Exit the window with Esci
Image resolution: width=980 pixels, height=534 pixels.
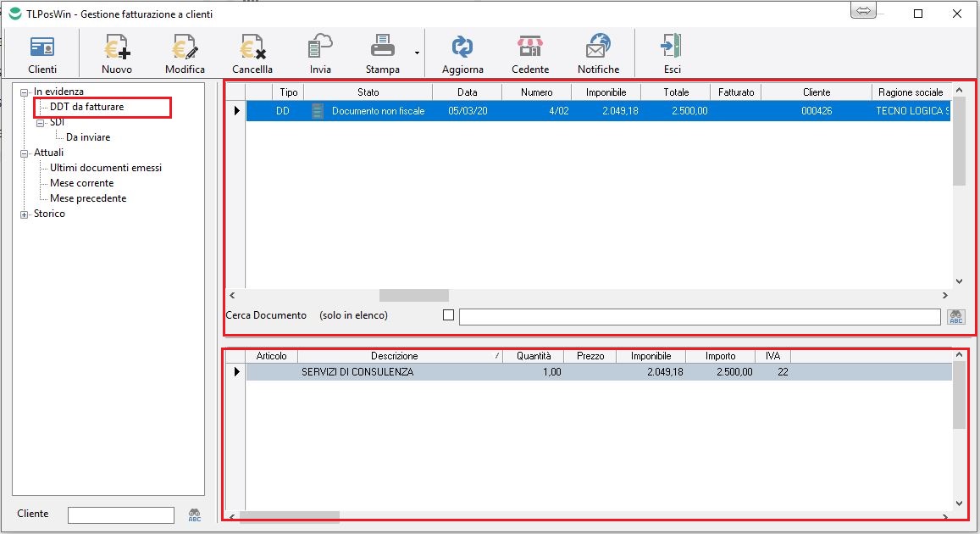pyautogui.click(x=673, y=54)
